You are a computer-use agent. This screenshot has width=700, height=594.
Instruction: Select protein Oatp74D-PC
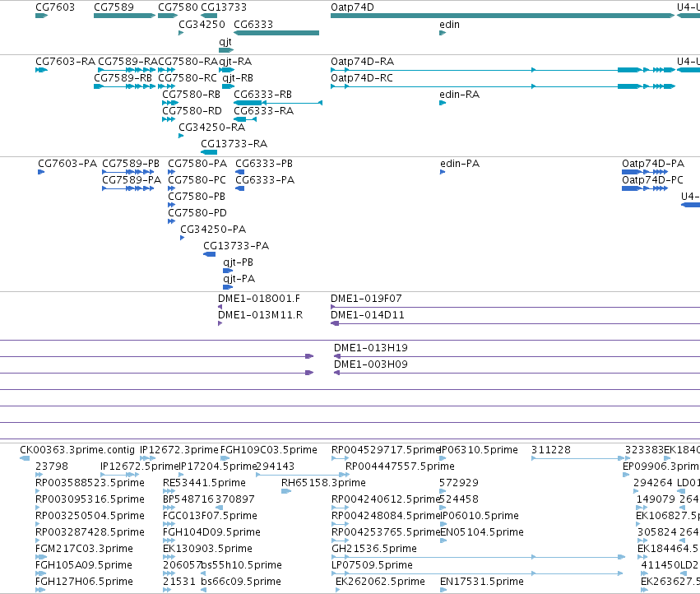coord(652,180)
